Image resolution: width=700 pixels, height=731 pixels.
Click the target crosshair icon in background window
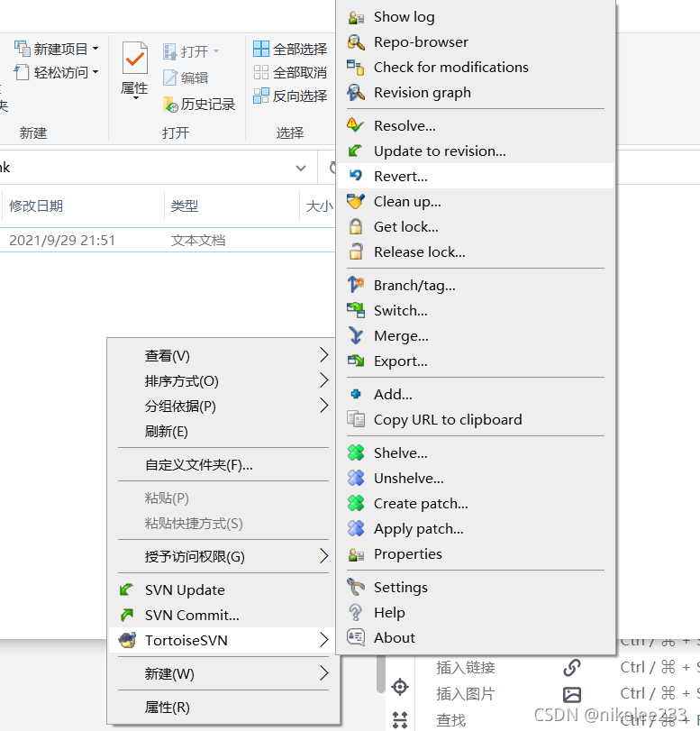click(400, 687)
